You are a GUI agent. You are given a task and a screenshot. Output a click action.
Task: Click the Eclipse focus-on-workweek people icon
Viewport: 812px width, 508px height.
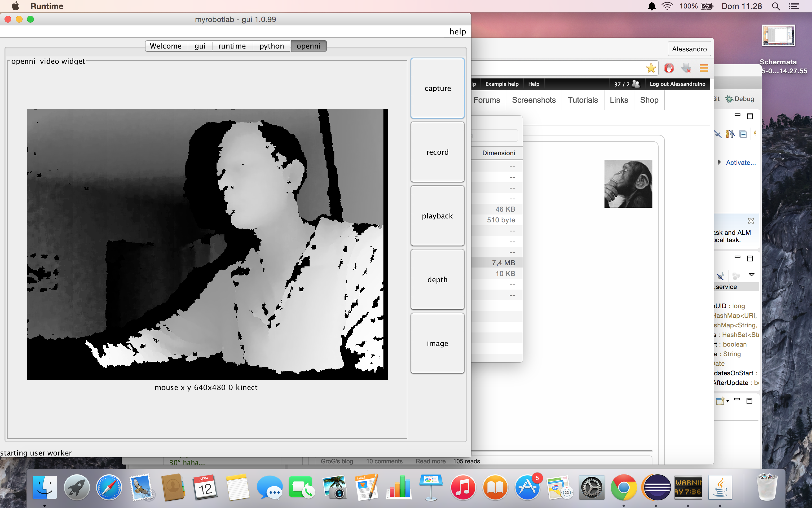pyautogui.click(x=730, y=134)
